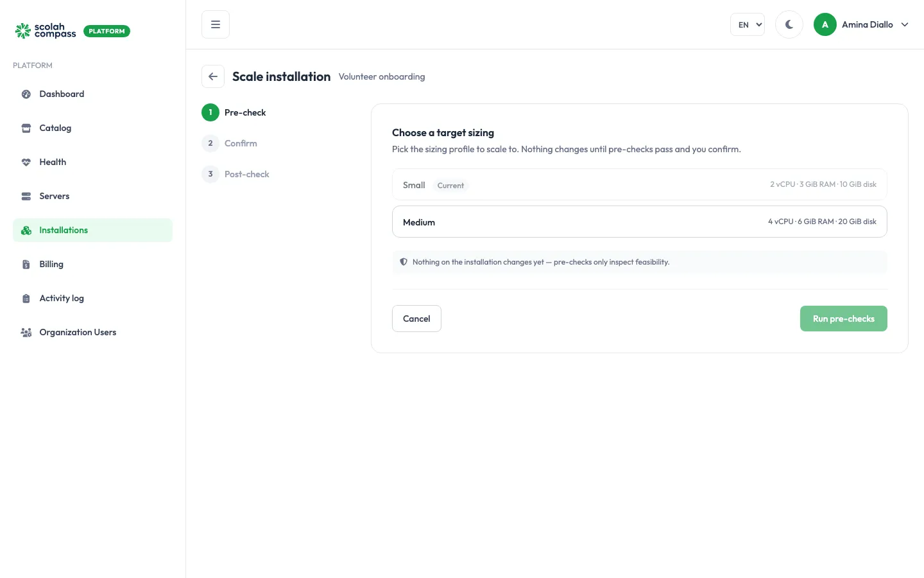Click the Current badge on Small
This screenshot has height=578, width=924.
[x=450, y=186]
